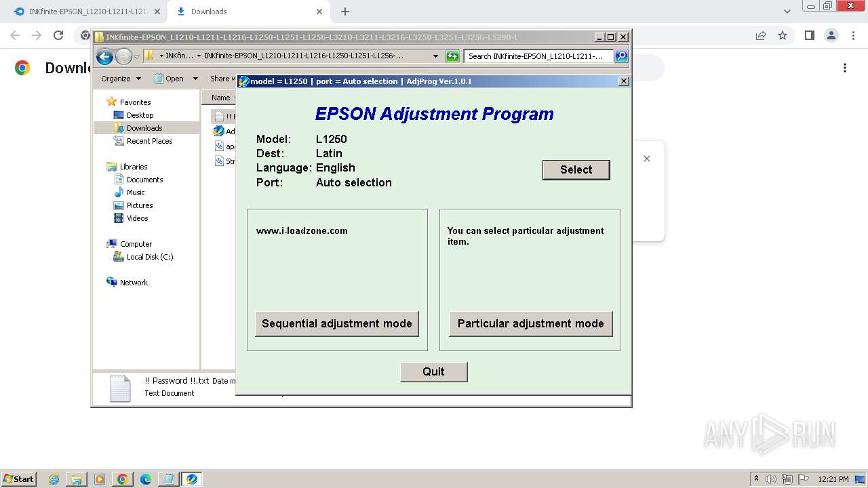The width and height of the screenshot is (868, 488).
Task: Open Documents library in sidebar
Action: (144, 180)
